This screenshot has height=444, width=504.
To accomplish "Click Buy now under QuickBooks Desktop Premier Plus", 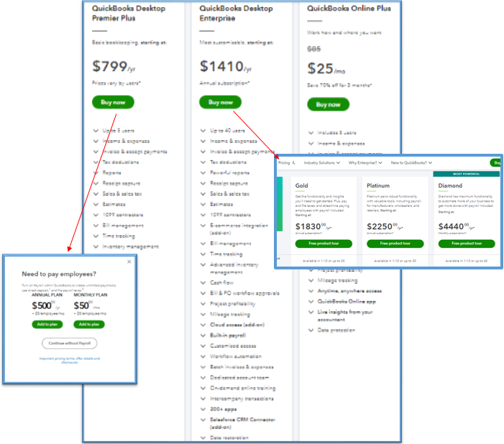I will [113, 102].
